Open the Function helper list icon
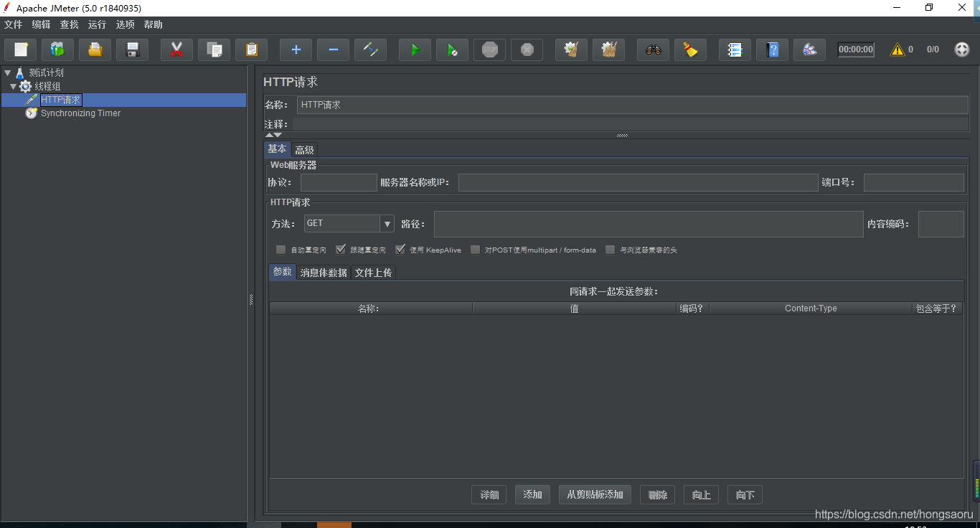The height and width of the screenshot is (528, 980). [x=735, y=49]
